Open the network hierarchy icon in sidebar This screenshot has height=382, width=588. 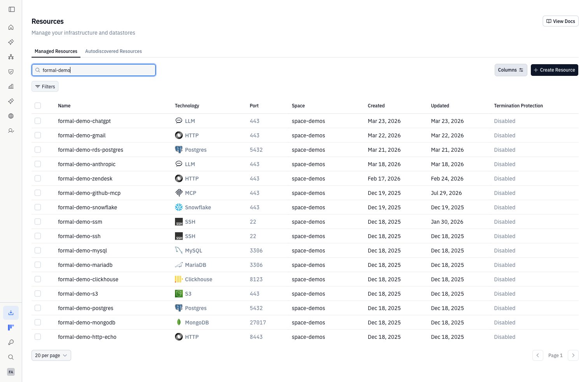point(11,57)
